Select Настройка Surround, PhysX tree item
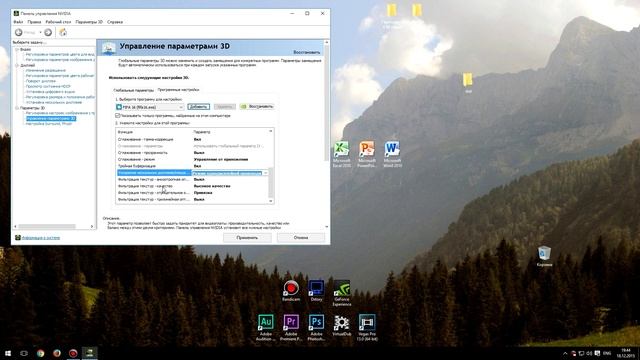Image resolution: width=640 pixels, height=360 pixels. tap(49, 124)
